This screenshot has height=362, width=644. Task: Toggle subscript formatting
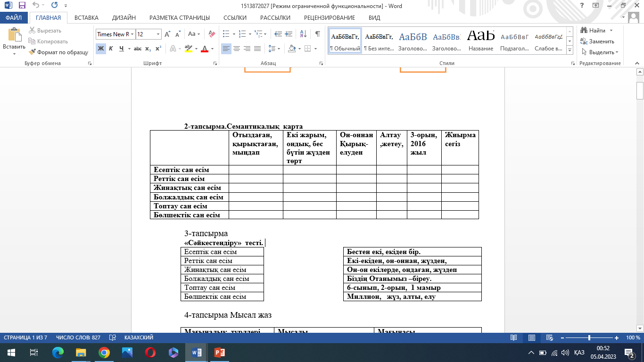[148, 49]
